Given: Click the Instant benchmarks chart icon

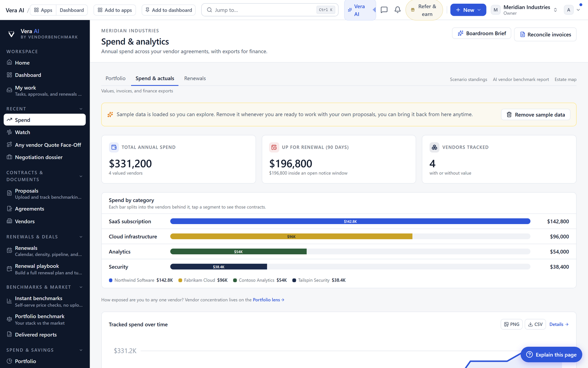Looking at the screenshot, I should click(x=10, y=301).
